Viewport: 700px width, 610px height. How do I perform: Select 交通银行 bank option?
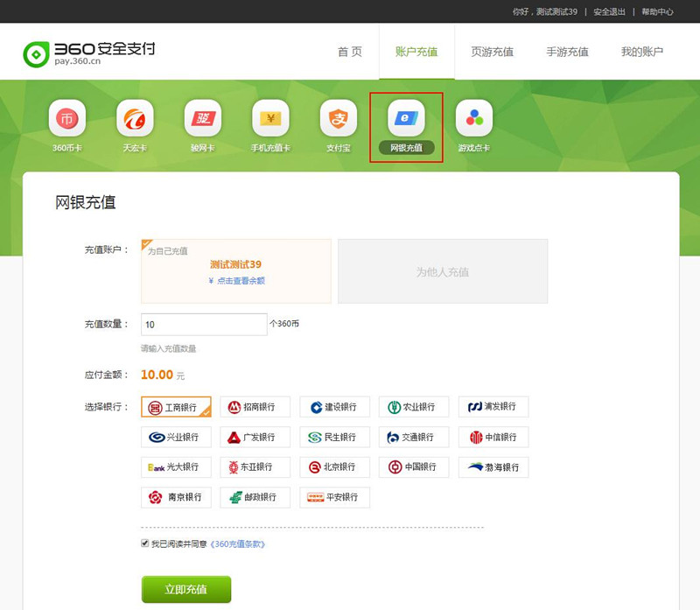pos(414,437)
